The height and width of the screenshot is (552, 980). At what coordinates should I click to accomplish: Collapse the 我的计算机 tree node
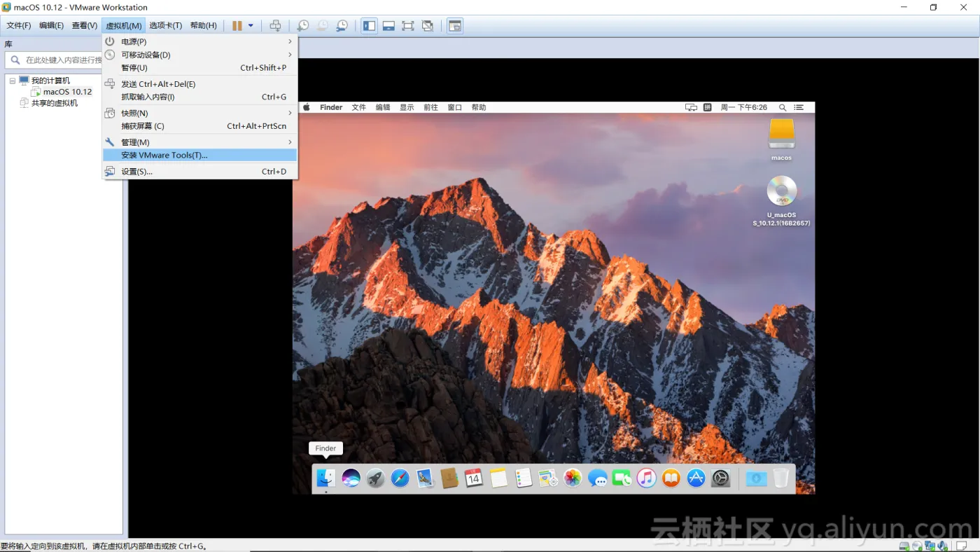(x=13, y=81)
